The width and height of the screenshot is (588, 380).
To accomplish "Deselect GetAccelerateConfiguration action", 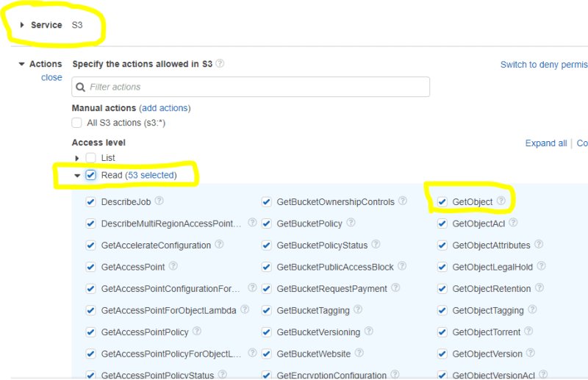I will coord(90,245).
